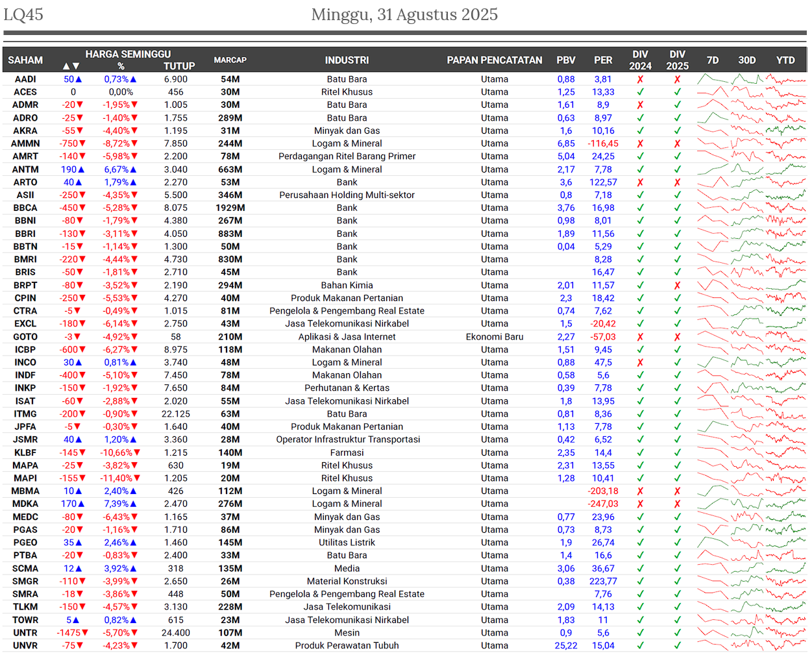Click the red X in ADMR's DIV 2024 column
Viewport: 812px width, 653px height.
click(640, 105)
